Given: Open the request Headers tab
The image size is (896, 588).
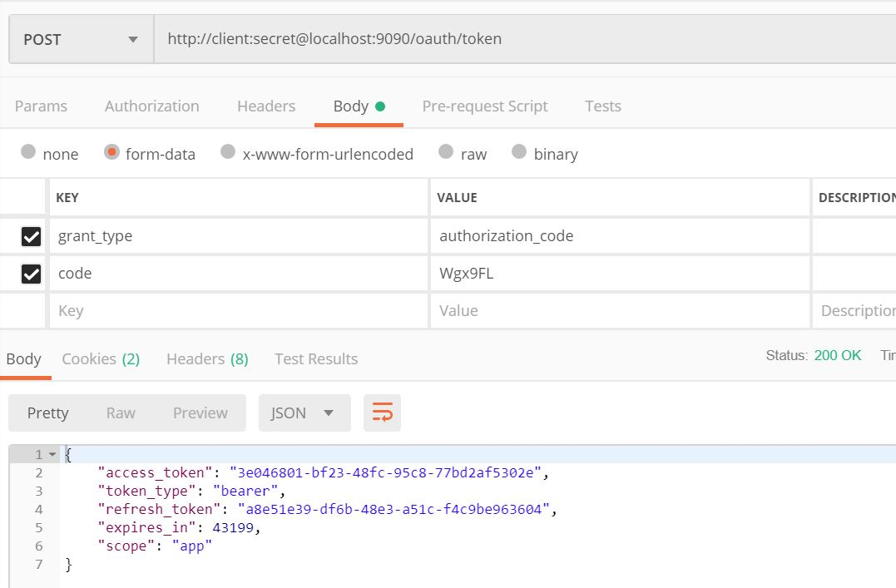Looking at the screenshot, I should (x=266, y=106).
